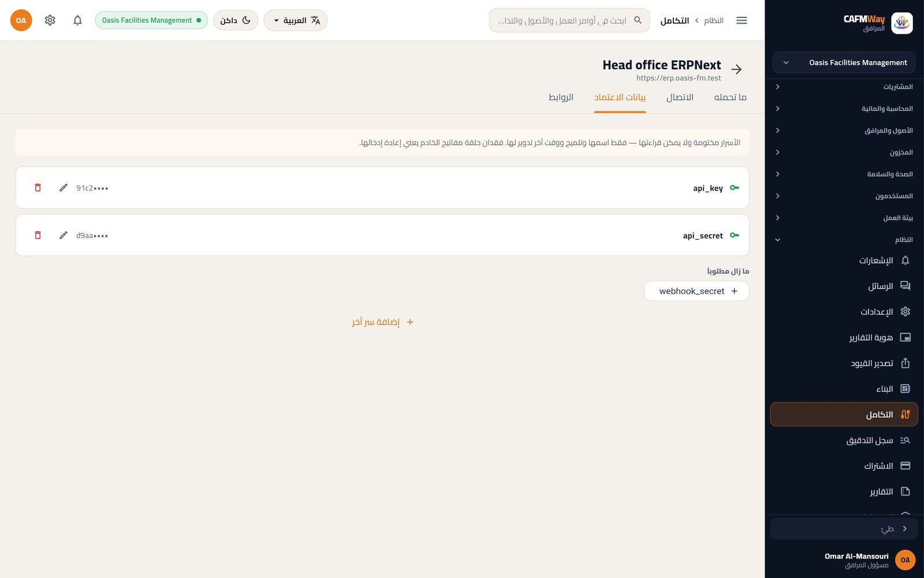The image size is (924, 578).
Task: Click إضافة سر آخر to add secret
Action: pyautogui.click(x=383, y=322)
